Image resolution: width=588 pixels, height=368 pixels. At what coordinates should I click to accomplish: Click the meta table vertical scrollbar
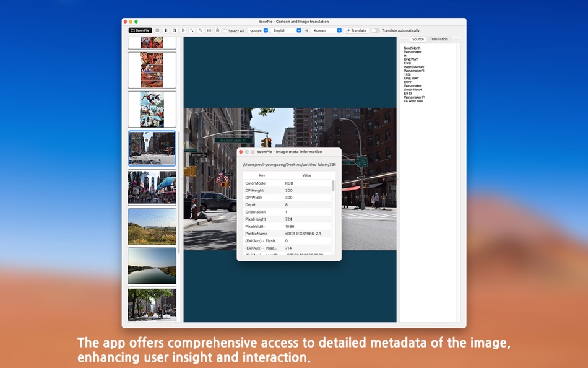[x=333, y=186]
